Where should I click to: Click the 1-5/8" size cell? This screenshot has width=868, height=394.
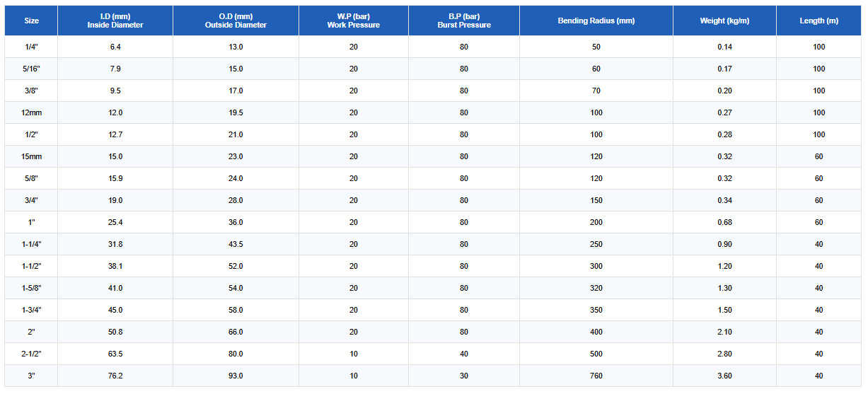tap(31, 288)
